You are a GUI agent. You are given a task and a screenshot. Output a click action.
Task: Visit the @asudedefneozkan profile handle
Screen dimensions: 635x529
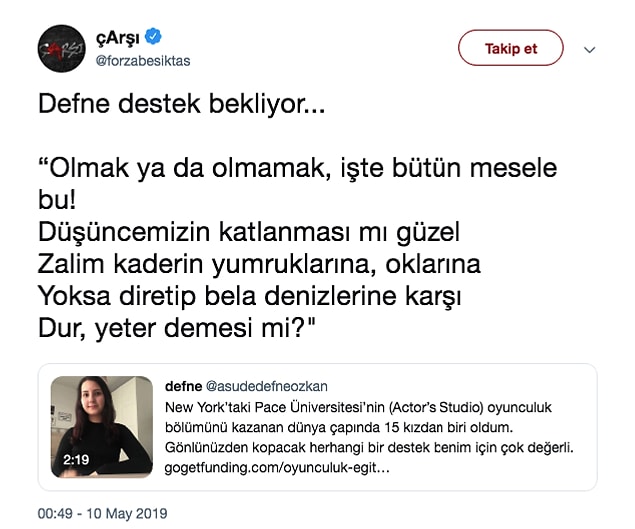[x=267, y=386]
